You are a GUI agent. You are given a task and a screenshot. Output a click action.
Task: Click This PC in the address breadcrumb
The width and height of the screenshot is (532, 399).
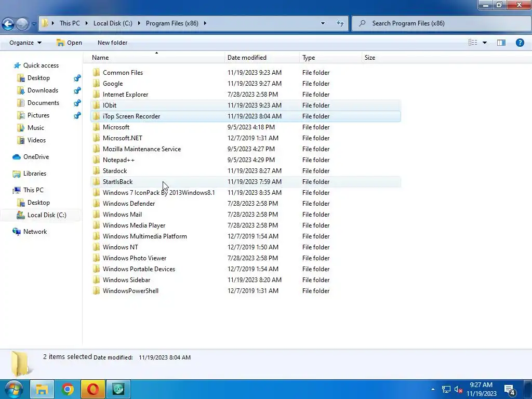tap(70, 23)
